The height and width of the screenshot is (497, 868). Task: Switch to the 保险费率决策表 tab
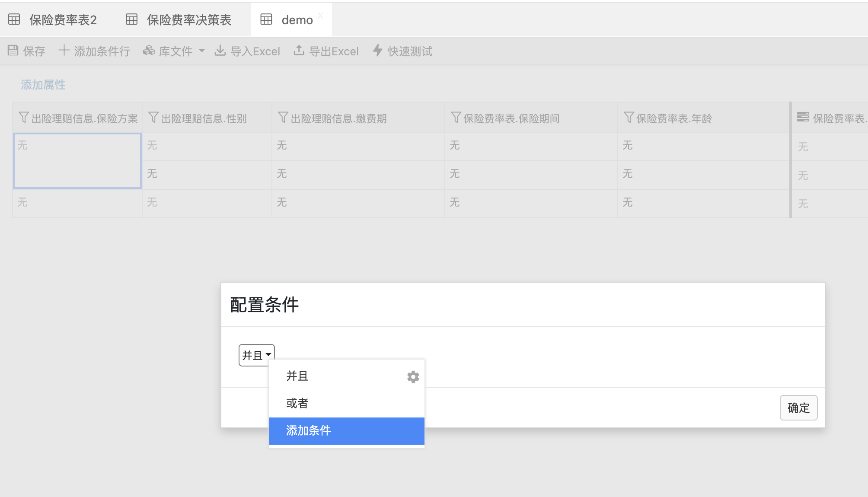[189, 20]
